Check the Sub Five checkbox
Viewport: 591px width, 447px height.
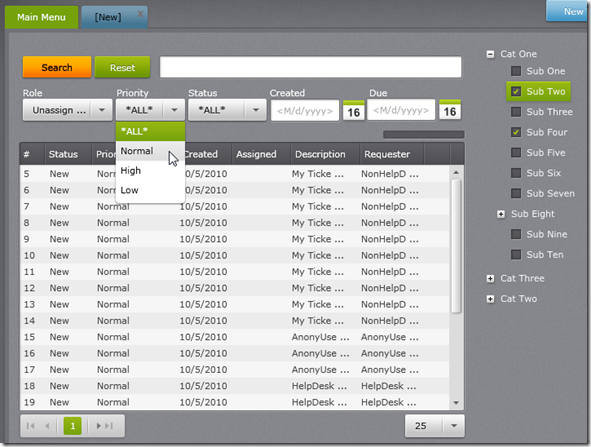pos(516,153)
